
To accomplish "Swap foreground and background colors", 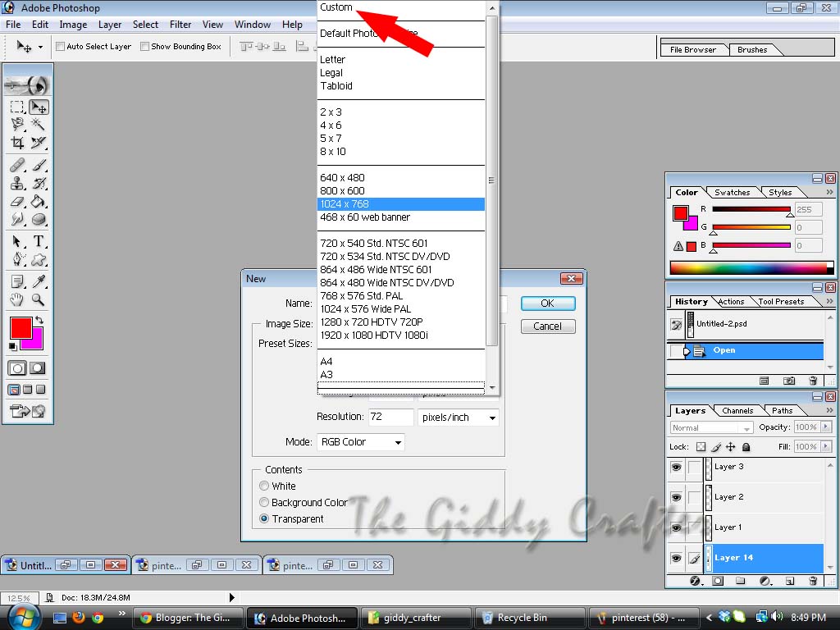I will (39, 320).
